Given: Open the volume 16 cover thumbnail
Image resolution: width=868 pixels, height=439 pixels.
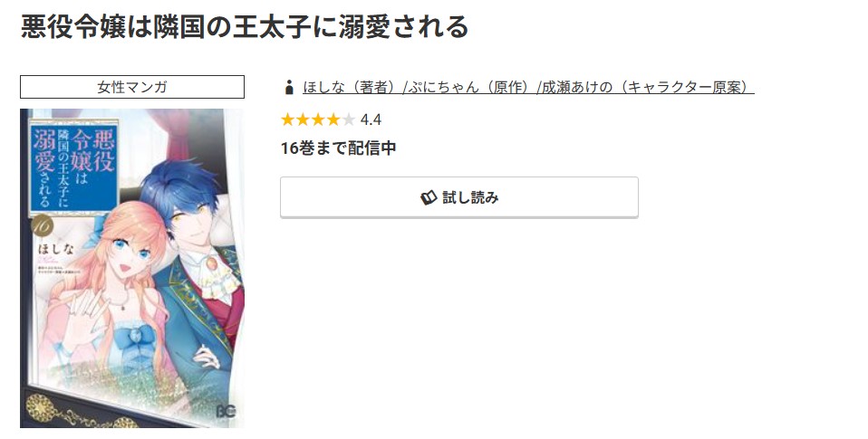Looking at the screenshot, I should pos(131,268).
